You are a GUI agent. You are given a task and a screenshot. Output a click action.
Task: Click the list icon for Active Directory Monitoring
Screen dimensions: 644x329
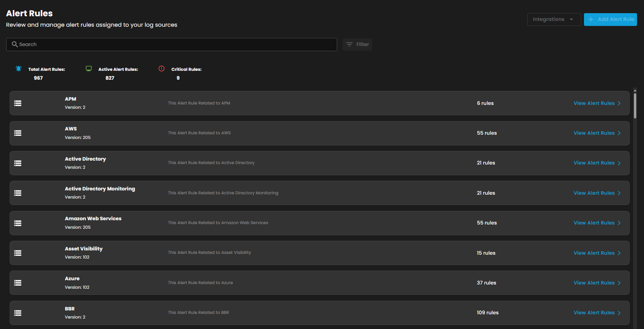pos(18,193)
